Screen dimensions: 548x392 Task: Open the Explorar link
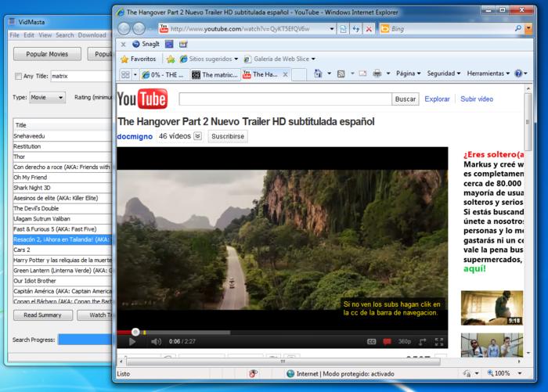pyautogui.click(x=437, y=99)
